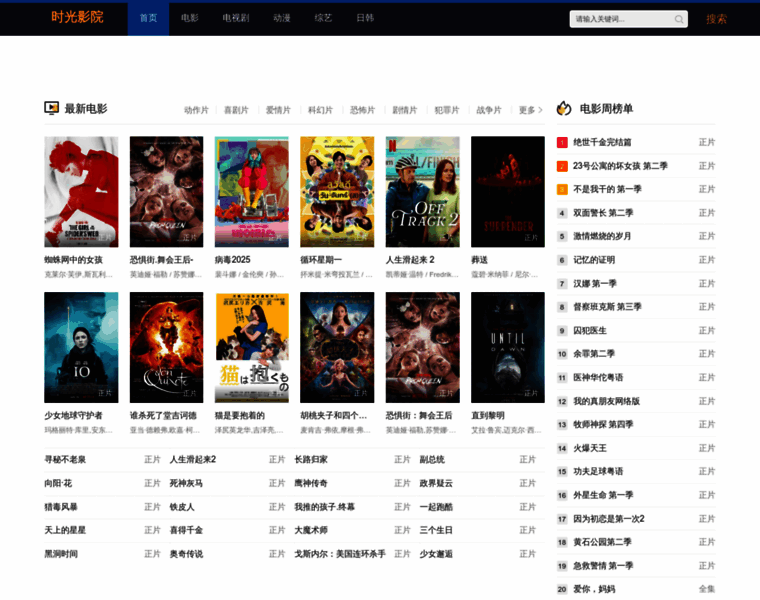Click the title 恐惧街：舞会王后 in second row
Image resolution: width=760 pixels, height=600 pixels.
(x=419, y=415)
